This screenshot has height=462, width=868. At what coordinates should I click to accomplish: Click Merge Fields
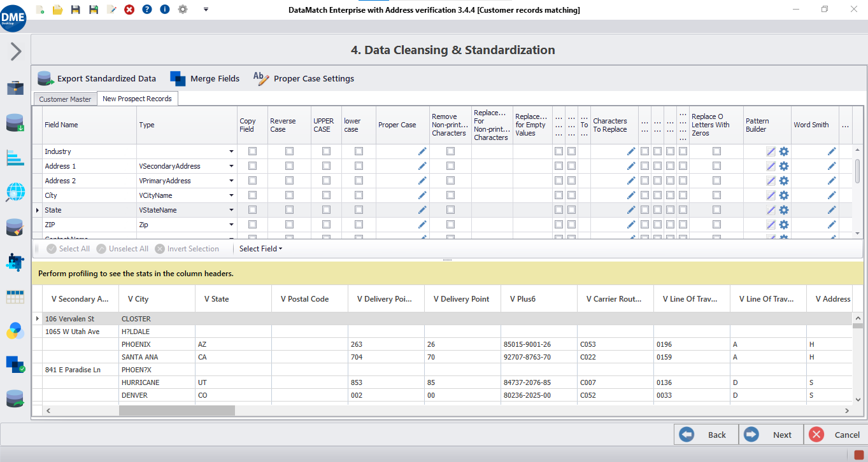pyautogui.click(x=205, y=78)
